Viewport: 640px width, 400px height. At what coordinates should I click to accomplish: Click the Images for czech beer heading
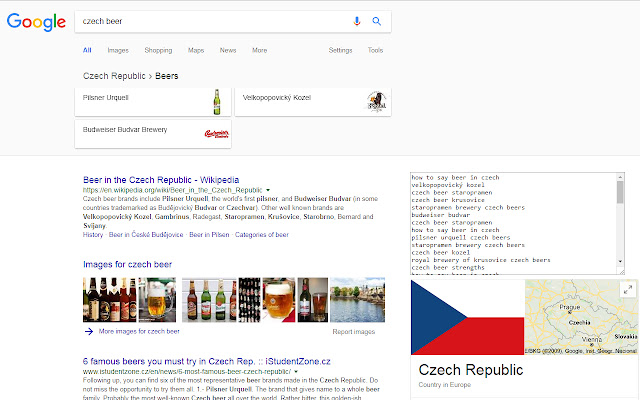click(127, 264)
